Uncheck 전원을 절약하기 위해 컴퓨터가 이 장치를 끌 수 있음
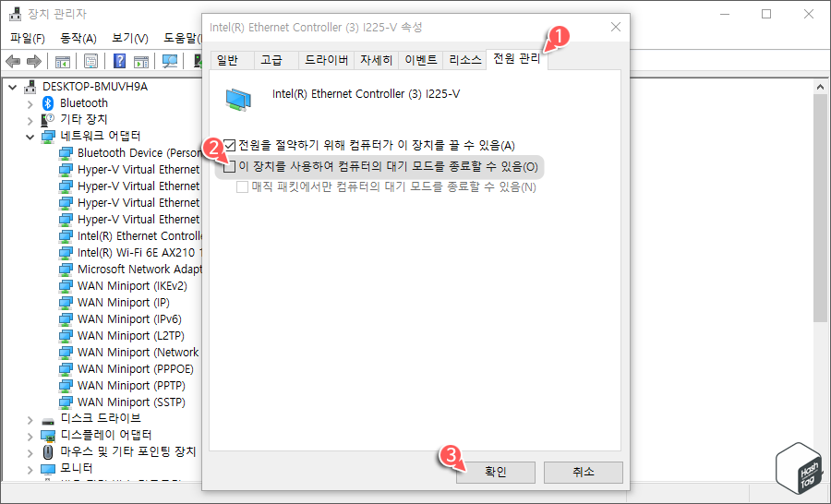 click(x=230, y=145)
